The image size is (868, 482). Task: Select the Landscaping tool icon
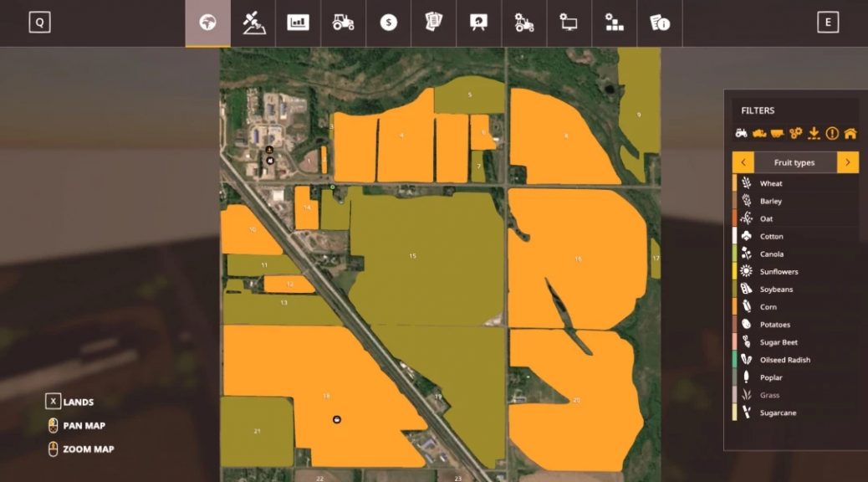tap(253, 23)
